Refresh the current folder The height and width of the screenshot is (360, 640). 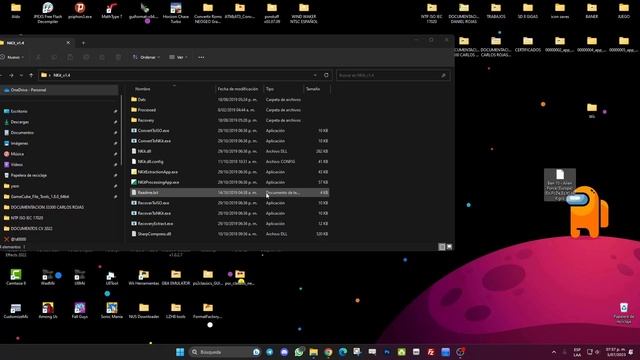pyautogui.click(x=326, y=76)
